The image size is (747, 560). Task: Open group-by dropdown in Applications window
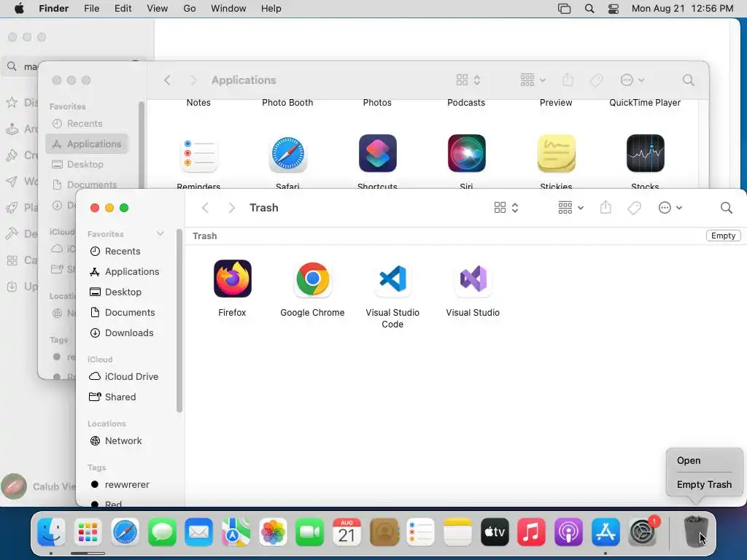[533, 80]
